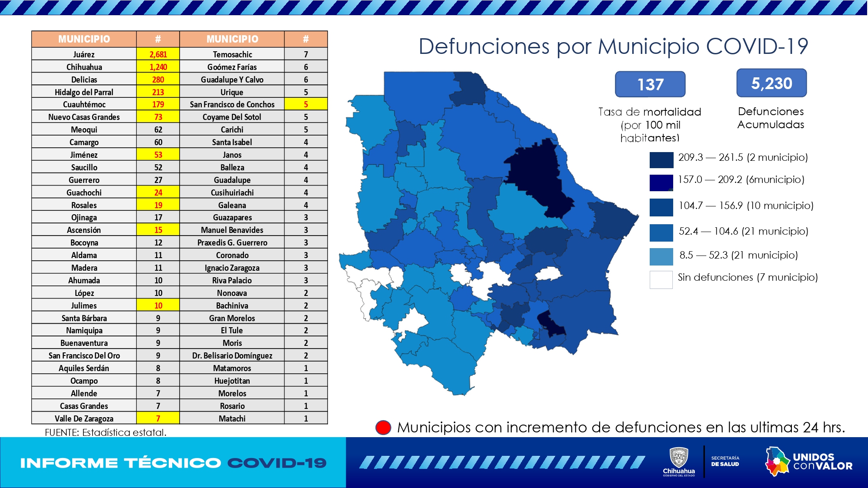Click the Chihuahua municipality row name
The image size is (868, 488).
click(x=84, y=67)
